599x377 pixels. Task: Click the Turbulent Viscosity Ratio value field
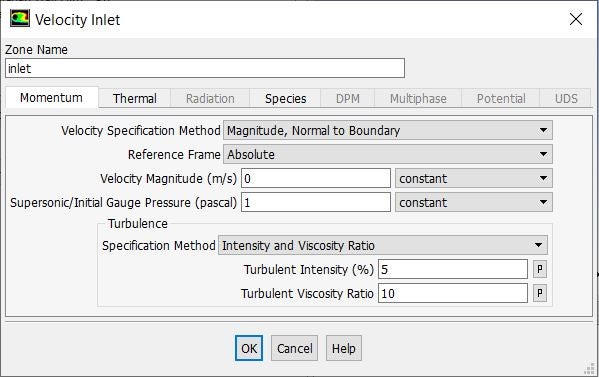(453, 293)
